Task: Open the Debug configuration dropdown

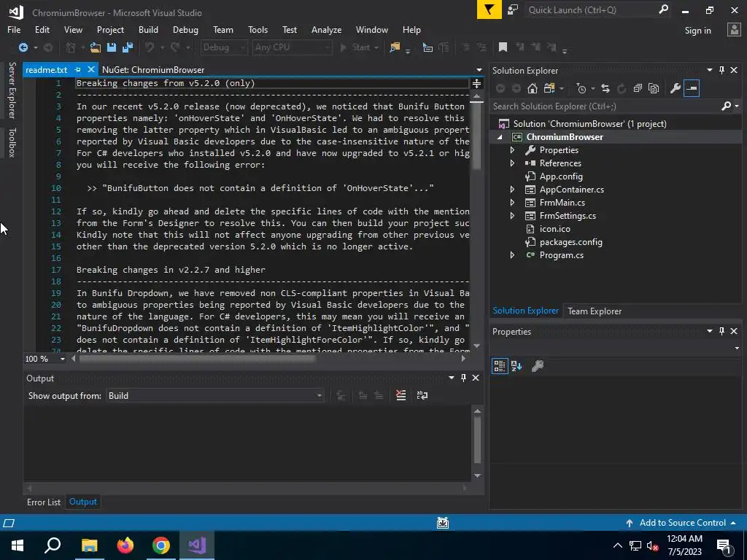Action: pos(223,47)
